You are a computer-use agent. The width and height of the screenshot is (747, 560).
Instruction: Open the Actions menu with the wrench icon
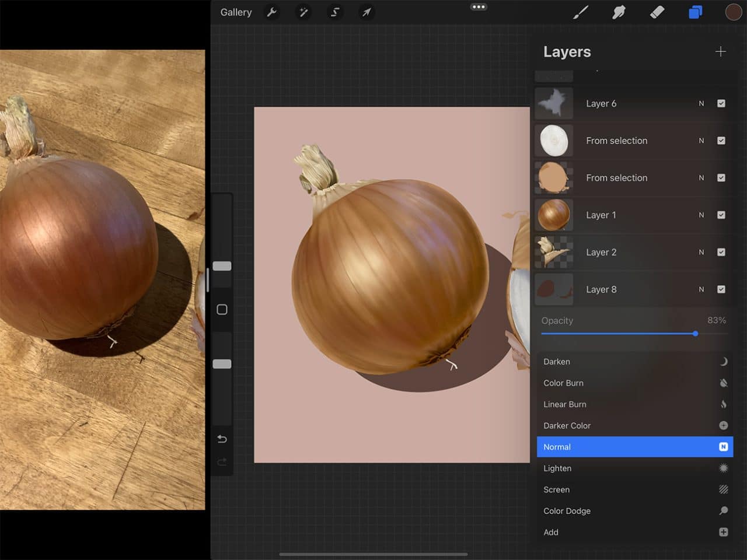(272, 12)
